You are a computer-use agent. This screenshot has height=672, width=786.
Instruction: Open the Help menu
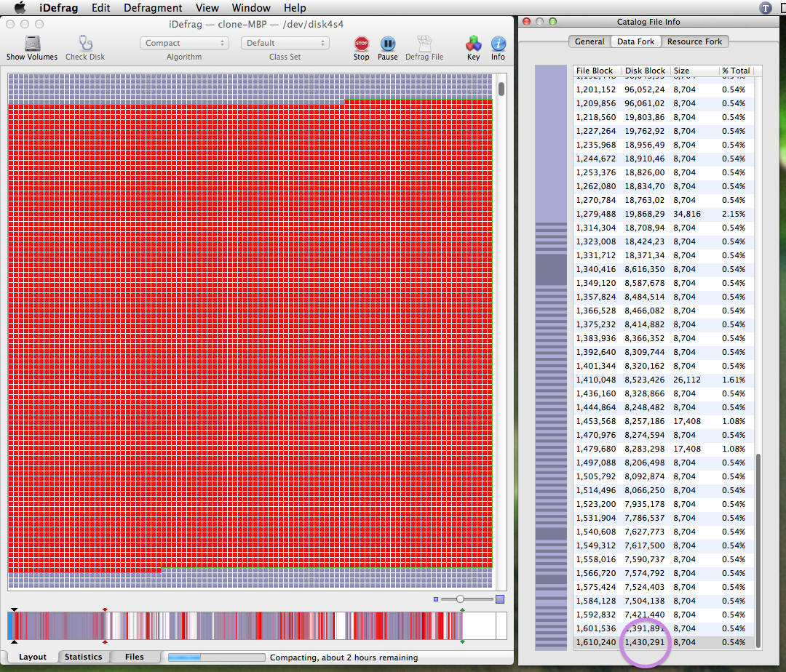295,7
